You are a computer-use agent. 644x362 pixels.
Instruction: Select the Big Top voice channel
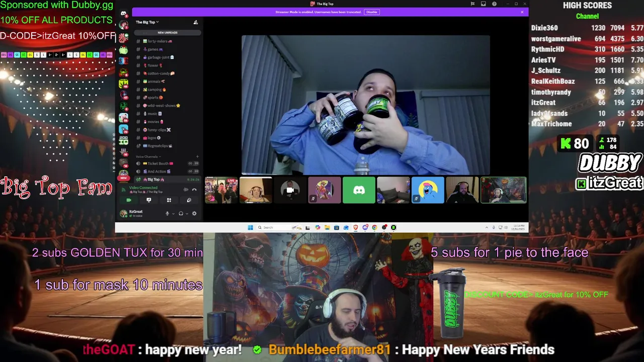point(168,179)
